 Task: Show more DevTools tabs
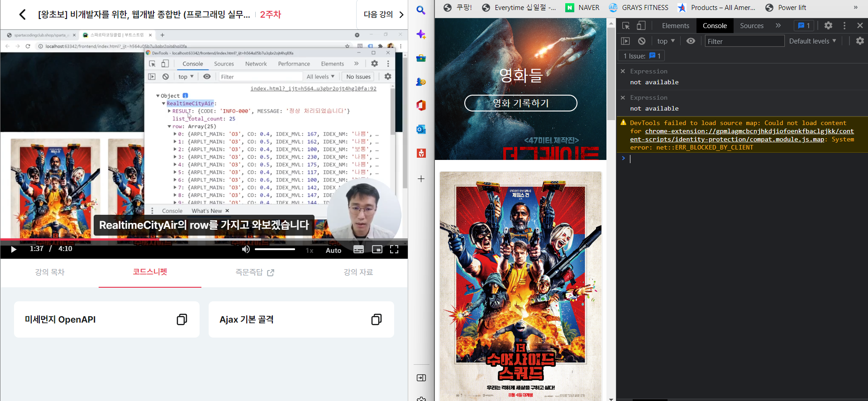(778, 26)
